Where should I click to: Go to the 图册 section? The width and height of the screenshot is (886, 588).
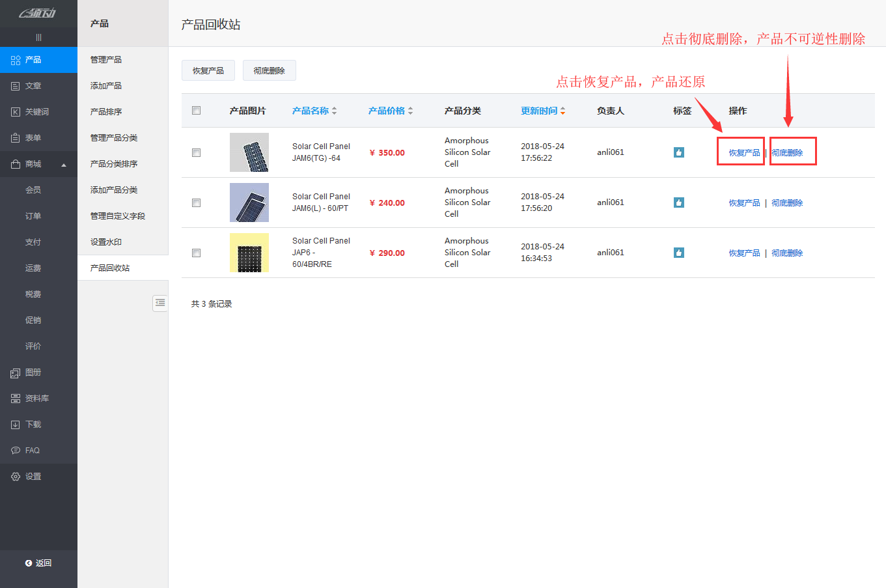(x=33, y=372)
